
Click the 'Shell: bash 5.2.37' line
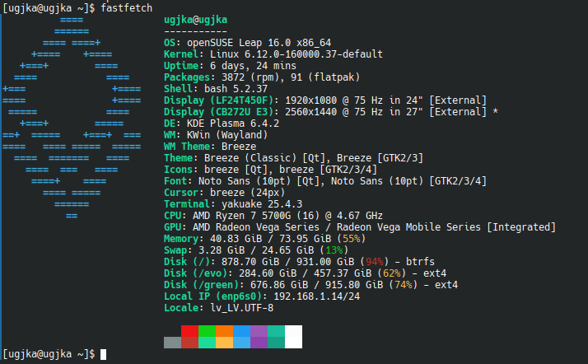pos(216,89)
